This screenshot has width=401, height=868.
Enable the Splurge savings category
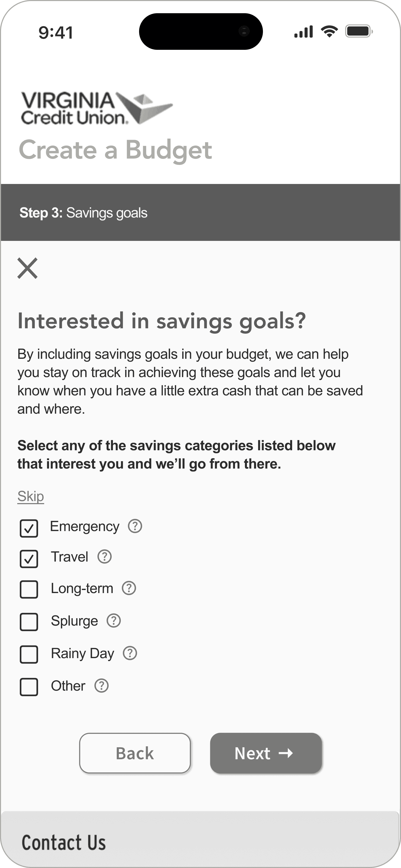(29, 622)
